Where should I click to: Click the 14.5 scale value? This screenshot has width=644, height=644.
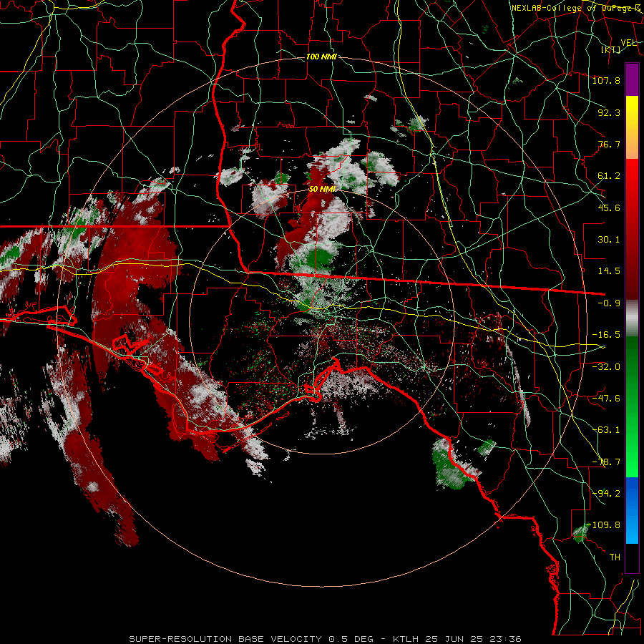(x=609, y=271)
